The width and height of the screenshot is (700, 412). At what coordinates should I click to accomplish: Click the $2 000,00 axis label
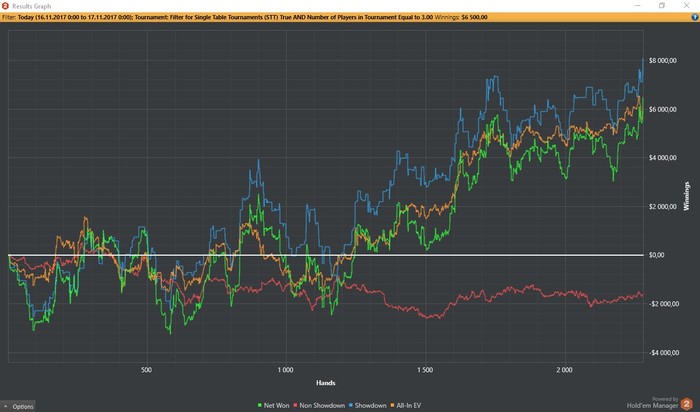click(662, 207)
